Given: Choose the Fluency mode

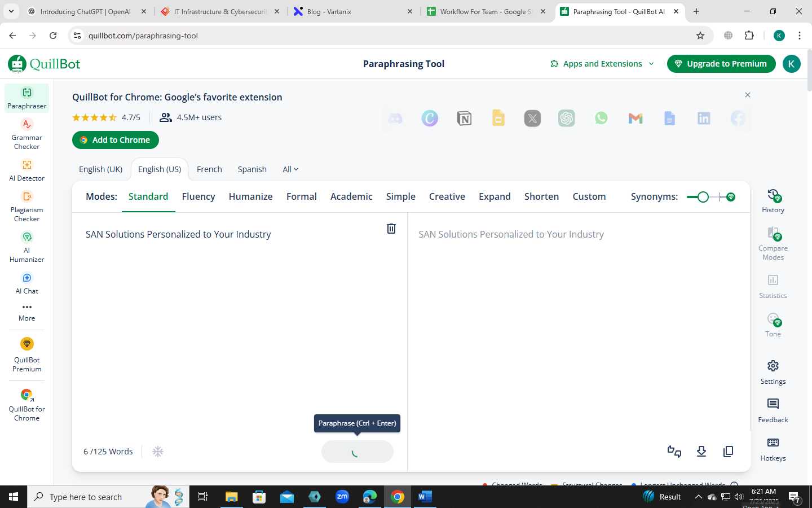Looking at the screenshot, I should click(x=198, y=196).
